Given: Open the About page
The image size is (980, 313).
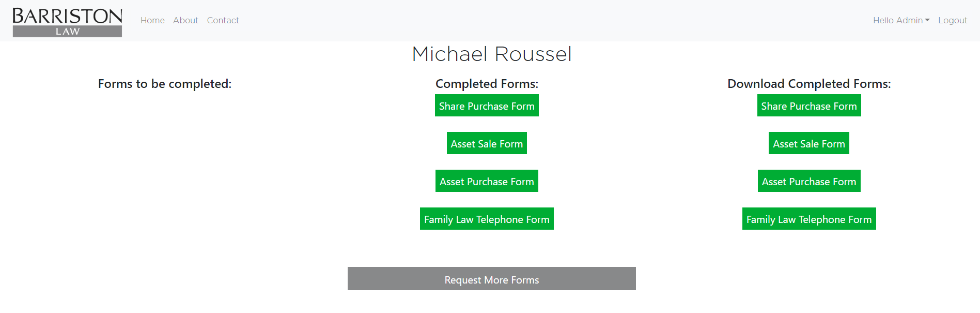Looking at the screenshot, I should coord(185,20).
